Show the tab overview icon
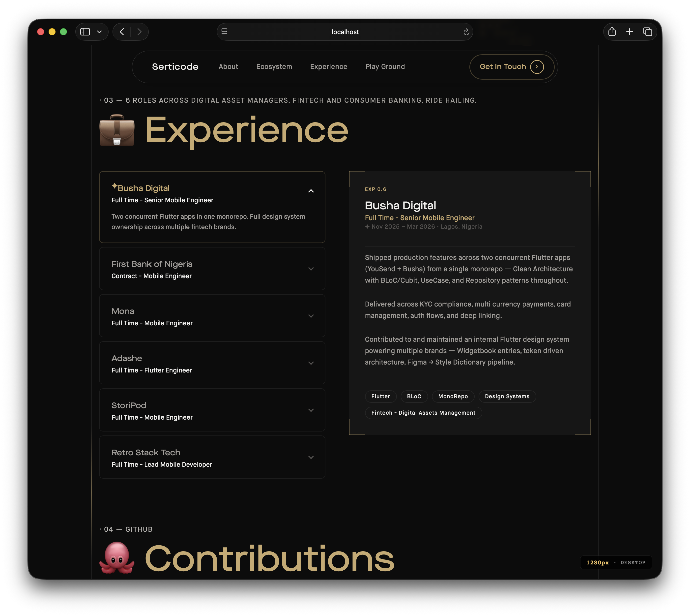The height and width of the screenshot is (616, 690). pos(647,32)
